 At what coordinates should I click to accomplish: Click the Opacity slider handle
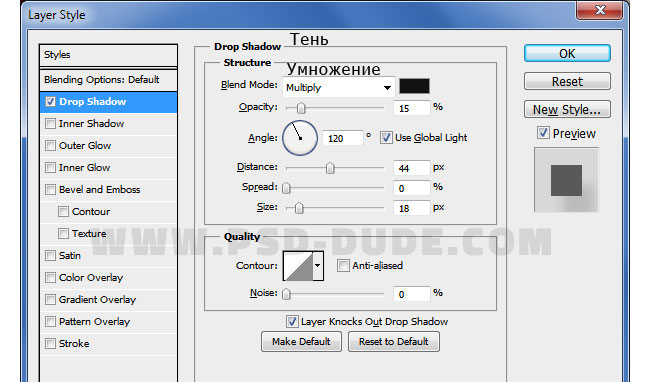(301, 108)
